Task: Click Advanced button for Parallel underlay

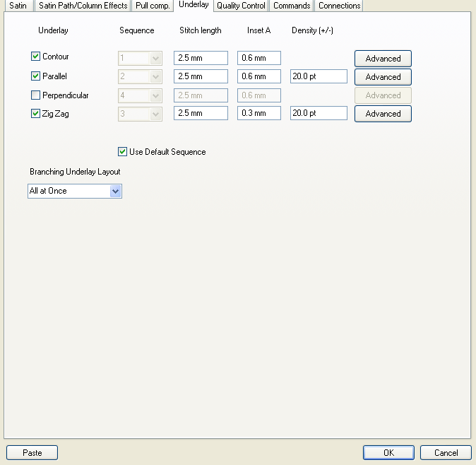Action: [383, 77]
